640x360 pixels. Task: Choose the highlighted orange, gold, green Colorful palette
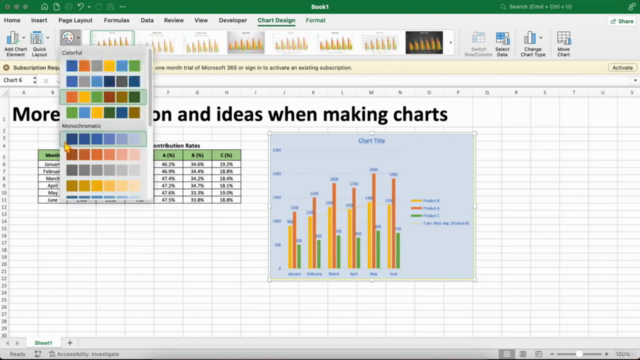point(103,97)
